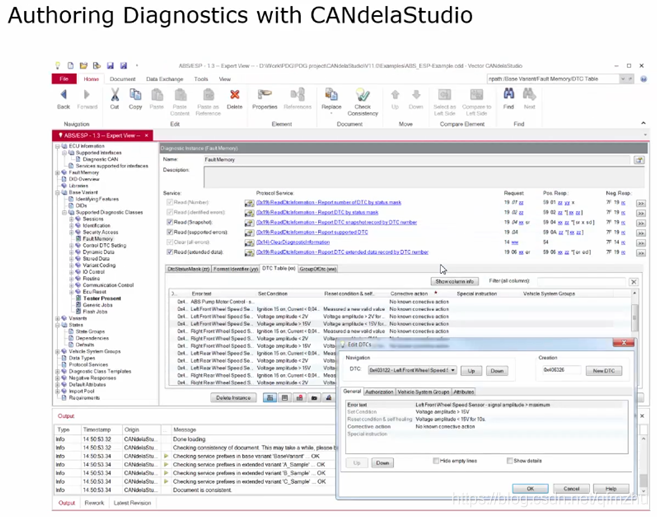
Task: Expand the Sessions tree node
Action: 71,219
